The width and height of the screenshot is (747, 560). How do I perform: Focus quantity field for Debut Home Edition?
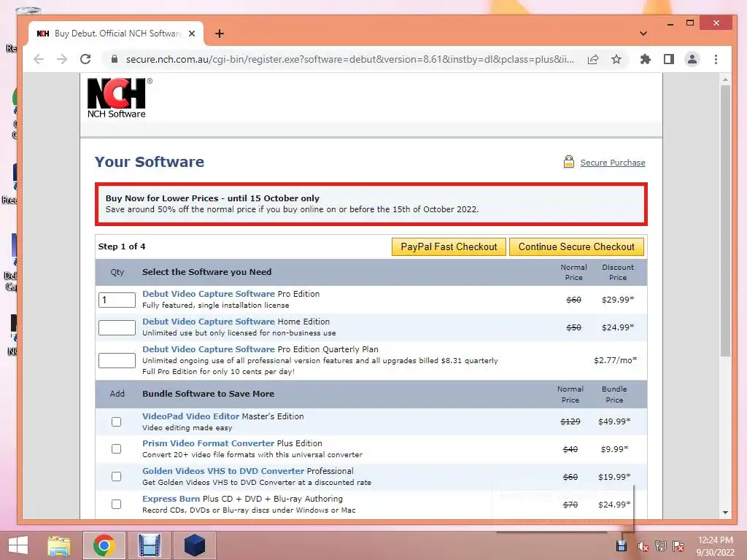117,327
